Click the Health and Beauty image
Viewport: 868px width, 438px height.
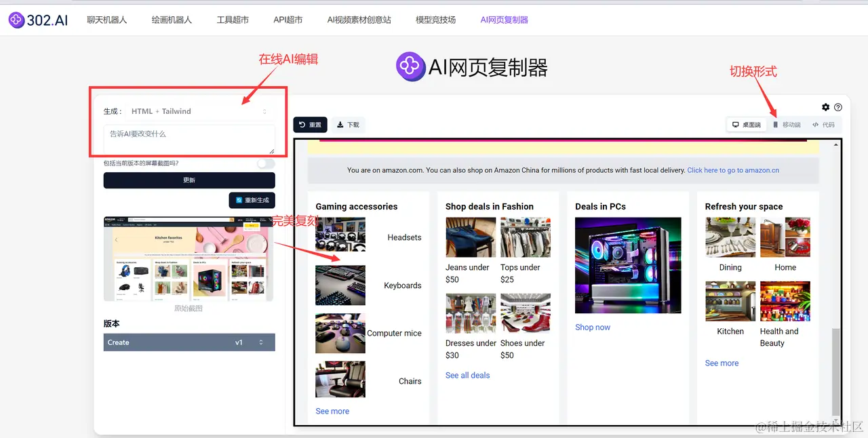pyautogui.click(x=785, y=301)
